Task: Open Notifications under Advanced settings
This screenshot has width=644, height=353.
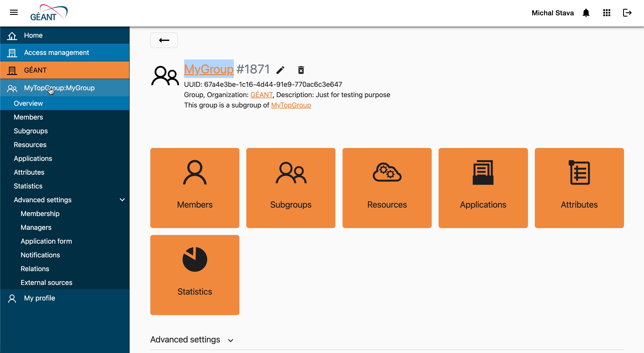Action: (65, 255)
